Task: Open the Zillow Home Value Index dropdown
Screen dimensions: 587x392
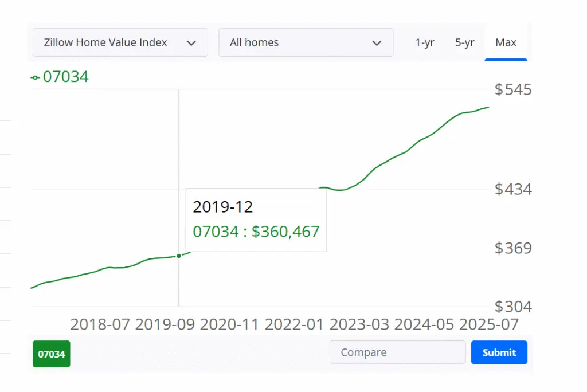Action: coord(120,42)
